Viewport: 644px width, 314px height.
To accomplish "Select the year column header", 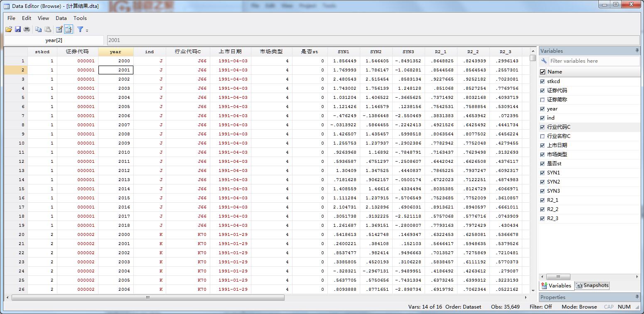I will pyautogui.click(x=116, y=52).
